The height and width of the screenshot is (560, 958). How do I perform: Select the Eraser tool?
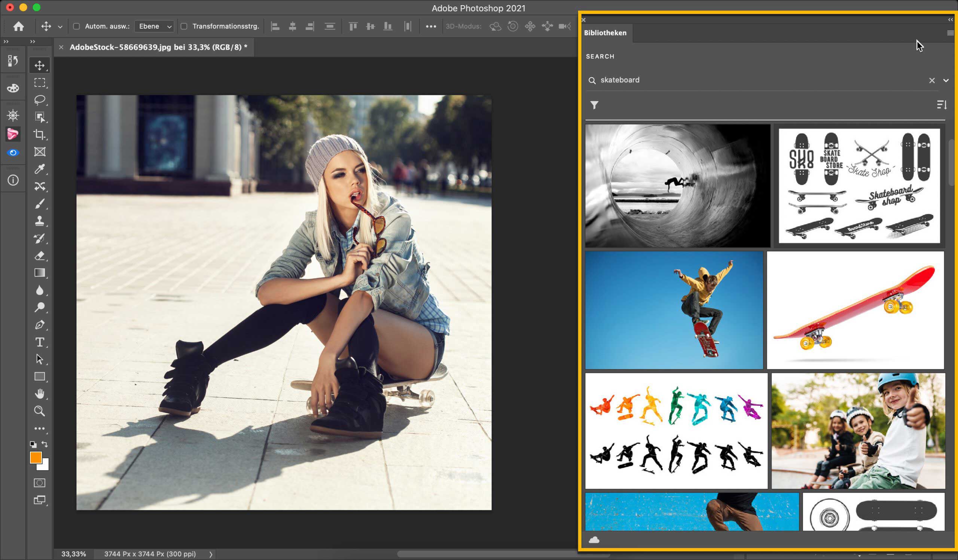(40, 256)
